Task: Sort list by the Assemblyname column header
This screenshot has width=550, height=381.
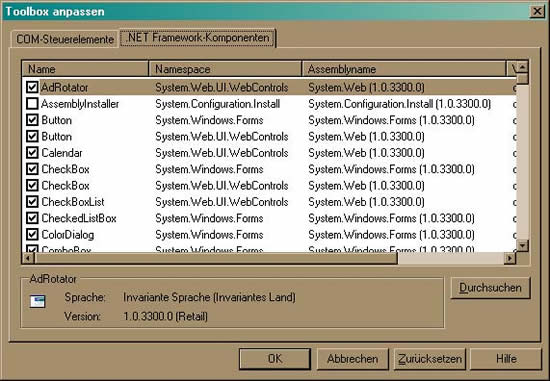Action: tap(404, 69)
